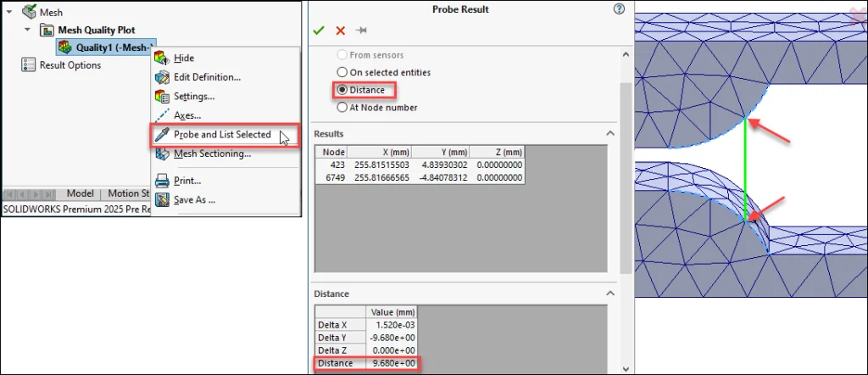868x375 pixels.
Task: Click Delta Z row label
Action: coord(341,350)
